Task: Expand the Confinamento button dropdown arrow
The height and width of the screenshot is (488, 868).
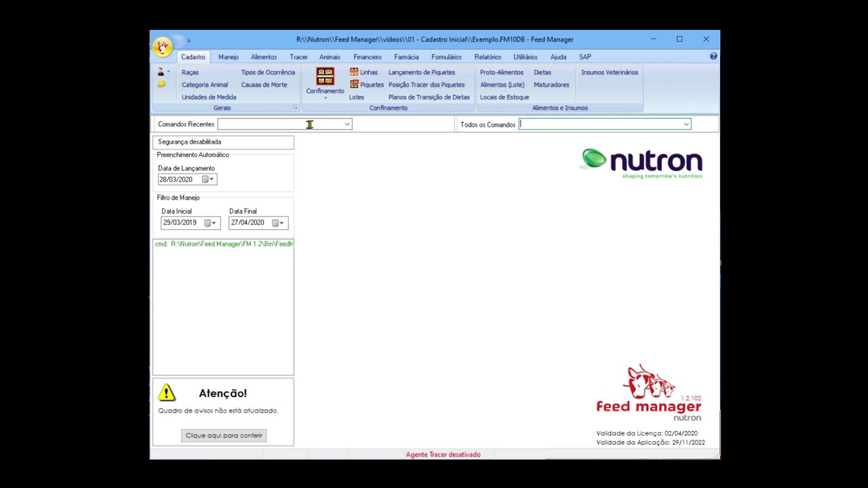Action: pyautogui.click(x=325, y=98)
